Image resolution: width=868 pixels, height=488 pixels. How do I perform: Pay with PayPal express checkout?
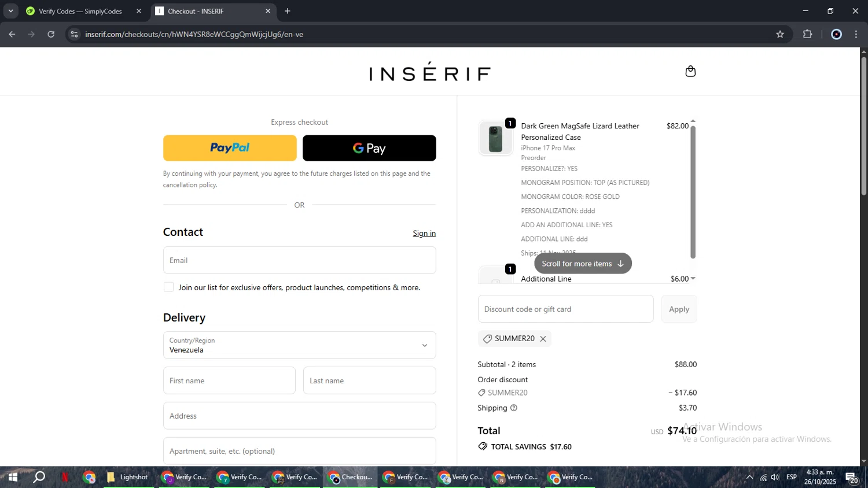tap(230, 148)
